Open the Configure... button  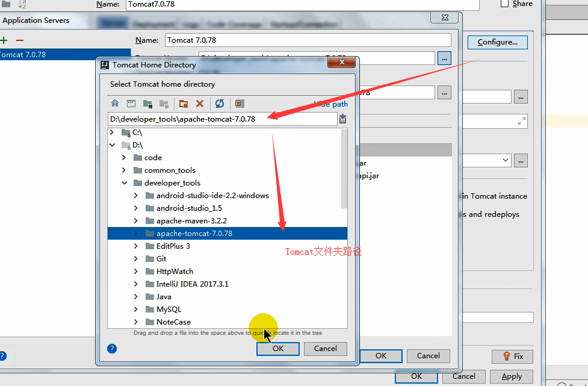pos(498,42)
